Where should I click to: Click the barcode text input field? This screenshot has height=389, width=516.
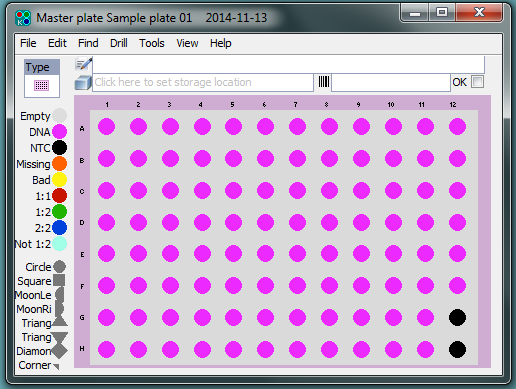391,82
